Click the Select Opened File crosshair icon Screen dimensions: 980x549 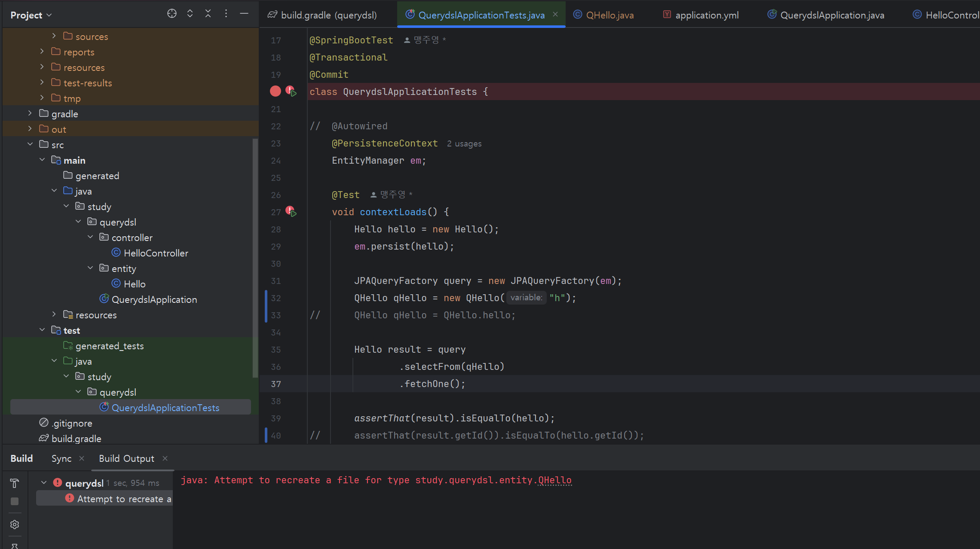pyautogui.click(x=172, y=14)
